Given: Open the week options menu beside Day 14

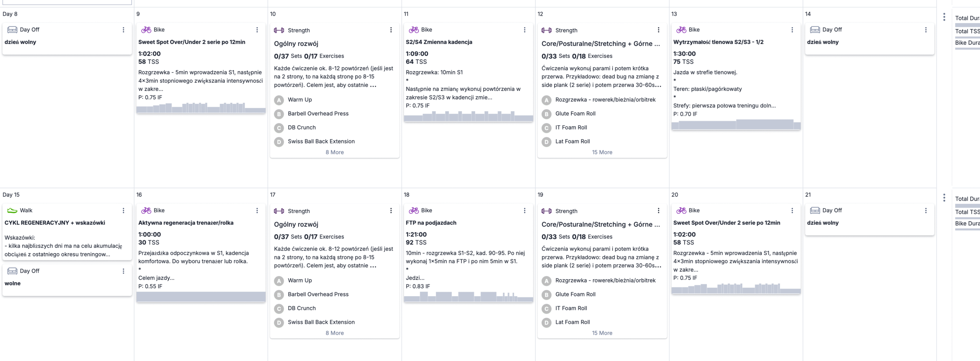Looking at the screenshot, I should [944, 17].
